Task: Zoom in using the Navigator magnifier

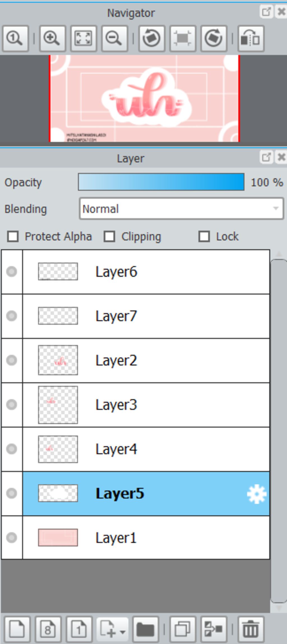Action: tap(52, 38)
